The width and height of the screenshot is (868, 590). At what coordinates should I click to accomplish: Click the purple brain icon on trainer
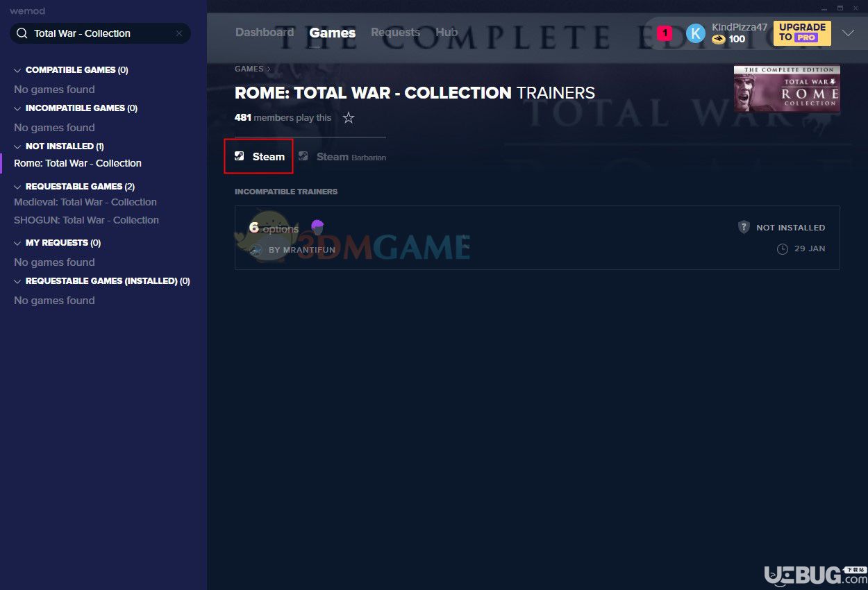click(317, 226)
